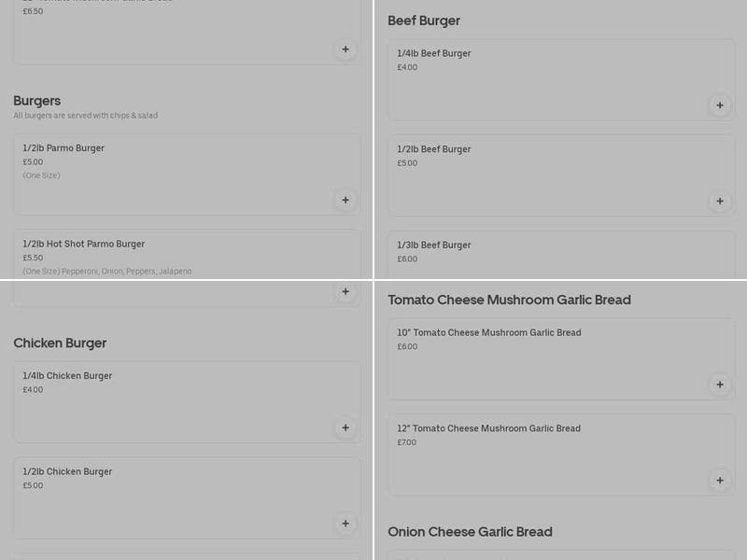The height and width of the screenshot is (560, 747).
Task: Add the 1/2lb Hot Shot Parmo Burger
Action: (x=345, y=291)
